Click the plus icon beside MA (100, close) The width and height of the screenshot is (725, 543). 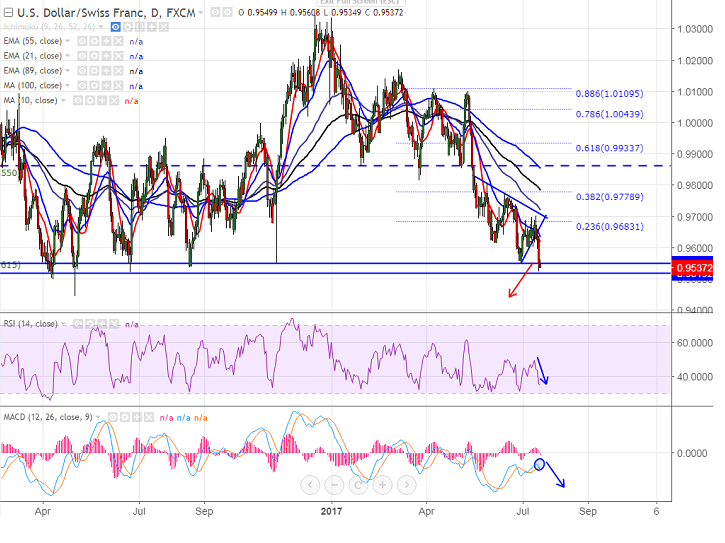click(106, 86)
